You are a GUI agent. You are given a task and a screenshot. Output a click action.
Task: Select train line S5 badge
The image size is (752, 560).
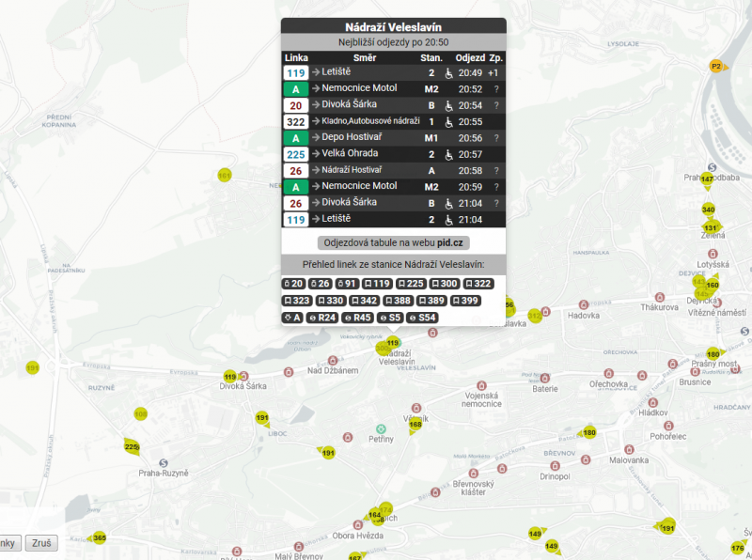point(389,318)
